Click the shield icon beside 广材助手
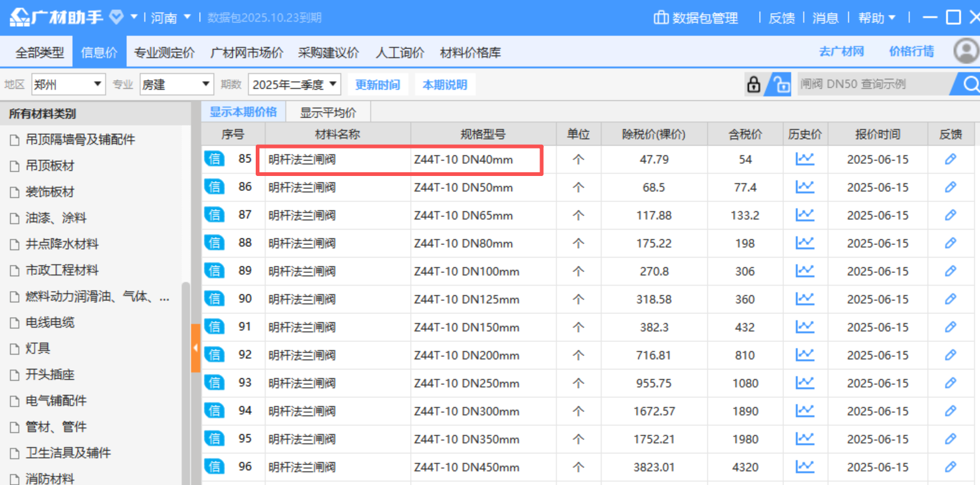980x485 pixels. click(x=116, y=17)
